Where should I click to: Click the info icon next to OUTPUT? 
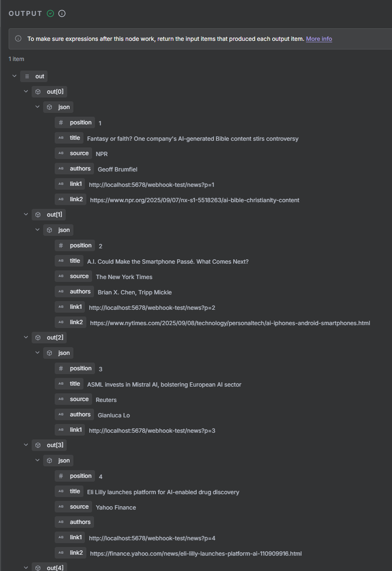(62, 13)
